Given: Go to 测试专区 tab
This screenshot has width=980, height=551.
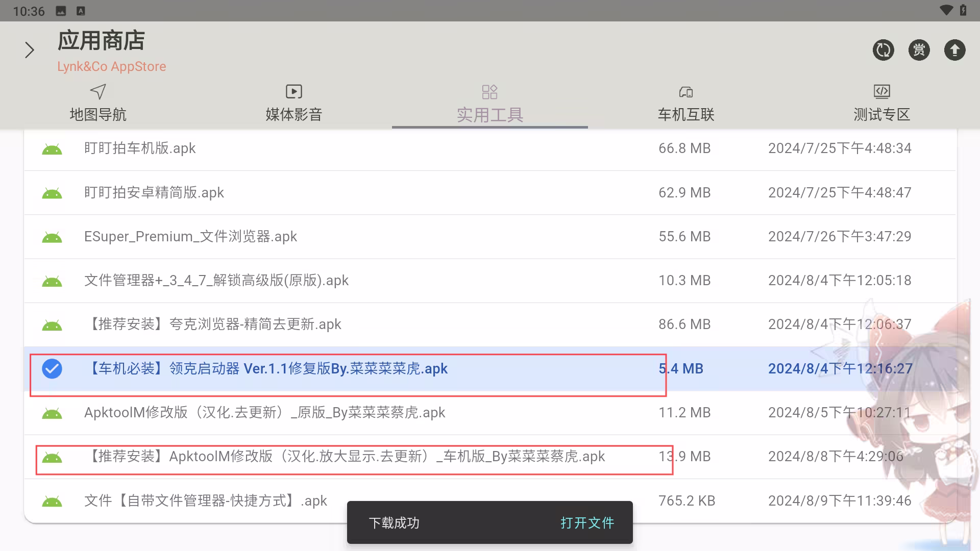Looking at the screenshot, I should (881, 104).
